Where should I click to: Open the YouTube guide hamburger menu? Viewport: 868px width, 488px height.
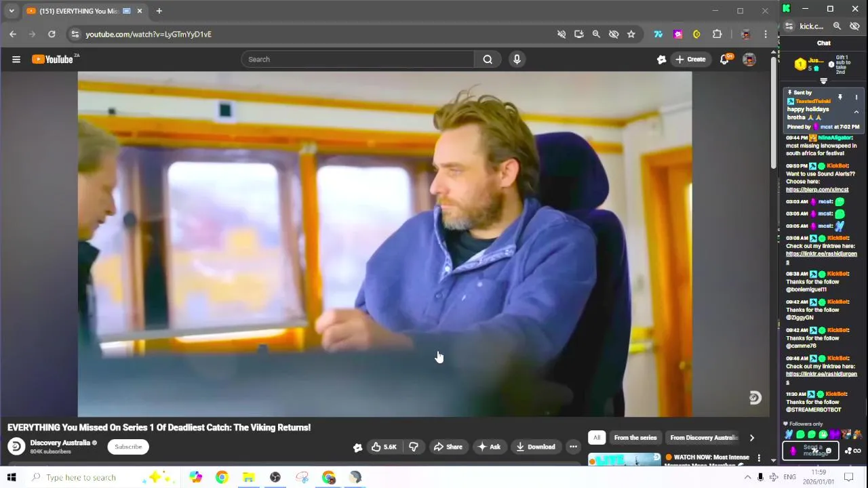[x=16, y=60]
